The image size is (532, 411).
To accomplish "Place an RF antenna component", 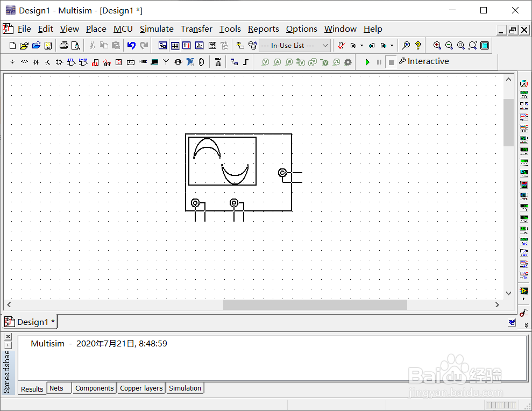I will coord(166,62).
